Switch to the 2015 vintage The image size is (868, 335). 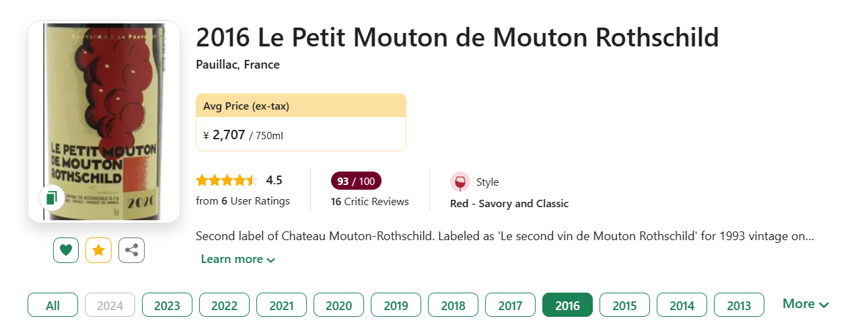tap(624, 305)
